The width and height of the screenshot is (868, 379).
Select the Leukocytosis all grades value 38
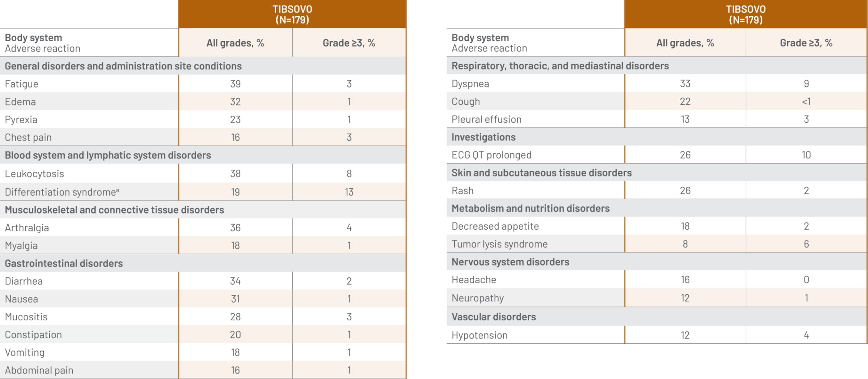pyautogui.click(x=235, y=173)
